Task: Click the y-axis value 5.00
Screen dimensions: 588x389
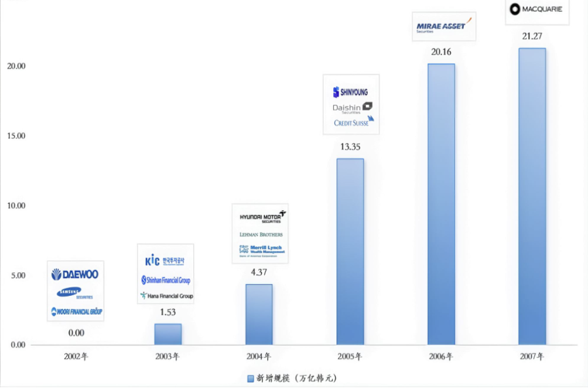Action: pyautogui.click(x=18, y=275)
